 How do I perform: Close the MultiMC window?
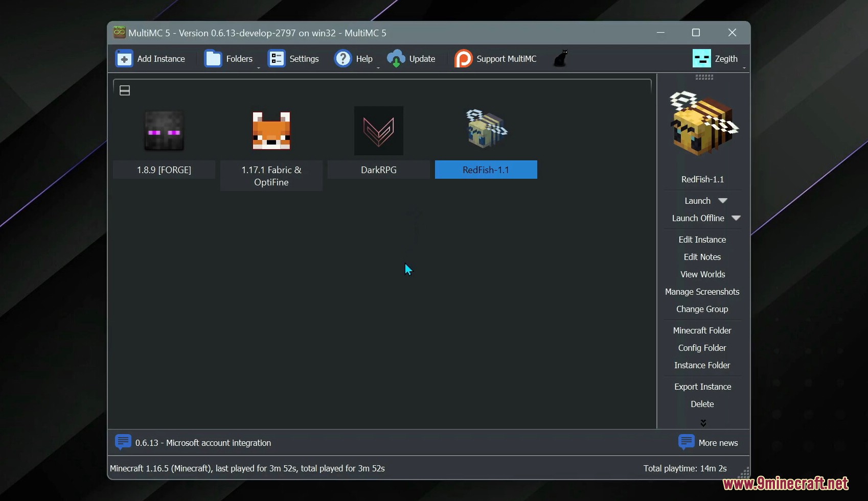pos(732,33)
